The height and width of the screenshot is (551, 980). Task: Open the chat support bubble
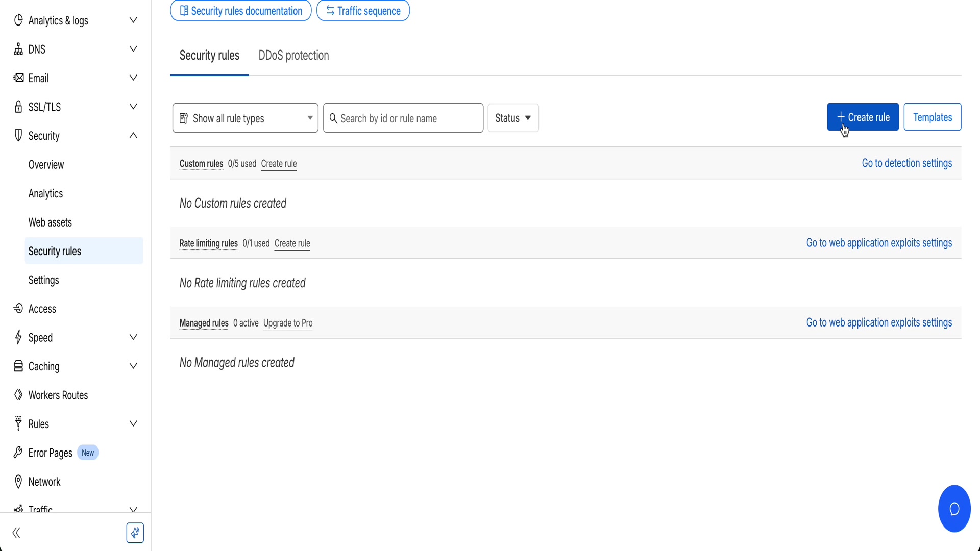954,508
